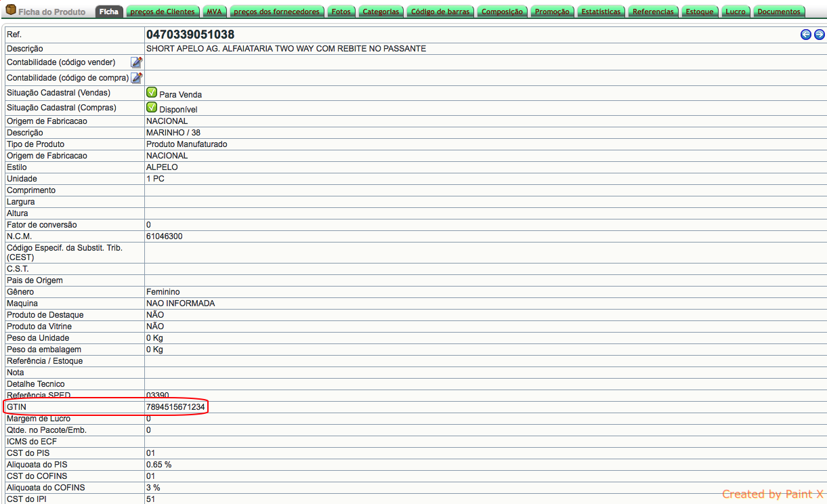Click the Pais de Origem label
827x504 pixels.
[35, 280]
